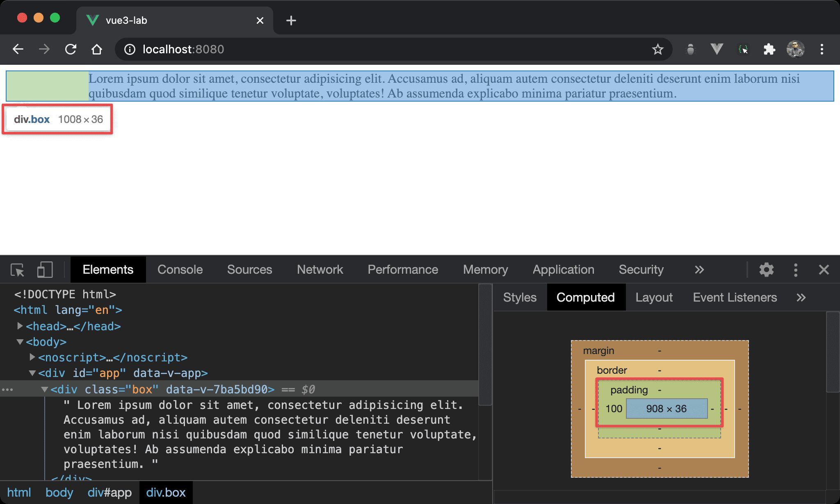Viewport: 840px width, 504px height.
Task: Activate the inspect element picker
Action: point(17,270)
